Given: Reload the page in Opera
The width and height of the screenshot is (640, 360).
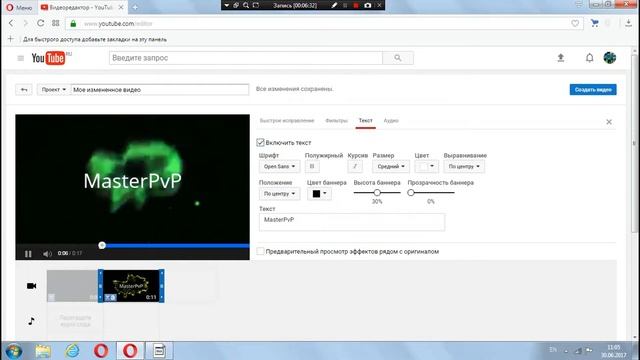Looking at the screenshot, I should click(x=40, y=23).
